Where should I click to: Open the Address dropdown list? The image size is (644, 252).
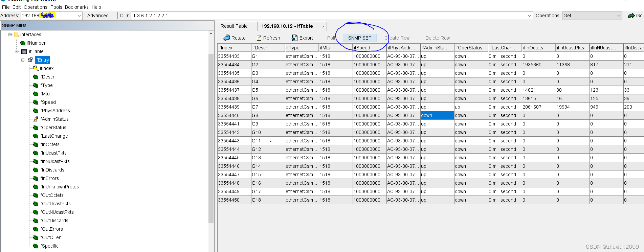(79, 16)
